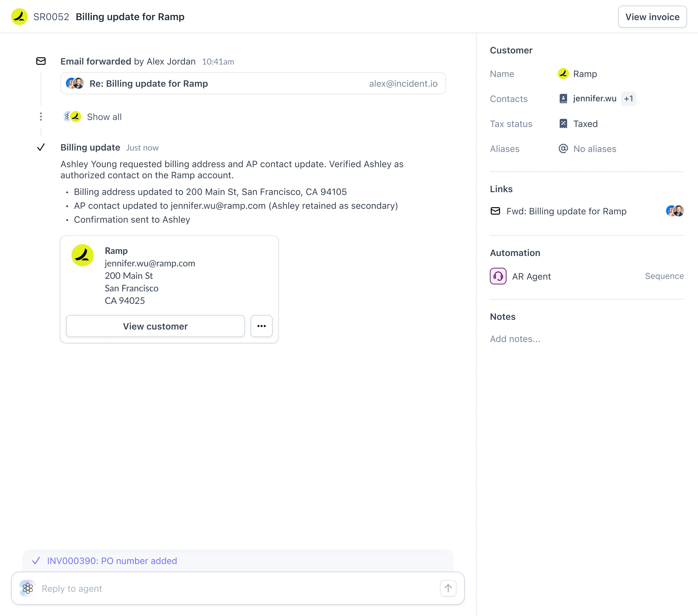The height and width of the screenshot is (616, 698).
Task: Click the Billing update checkmark icon
Action: point(41,147)
